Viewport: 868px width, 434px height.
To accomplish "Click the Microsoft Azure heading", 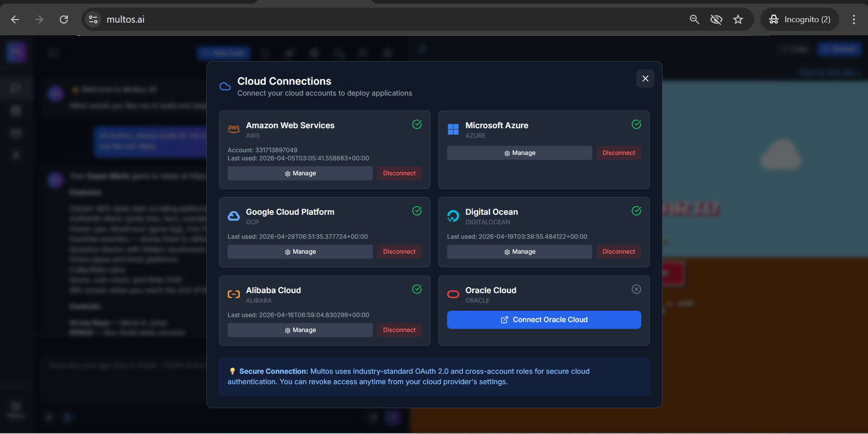I will [497, 125].
